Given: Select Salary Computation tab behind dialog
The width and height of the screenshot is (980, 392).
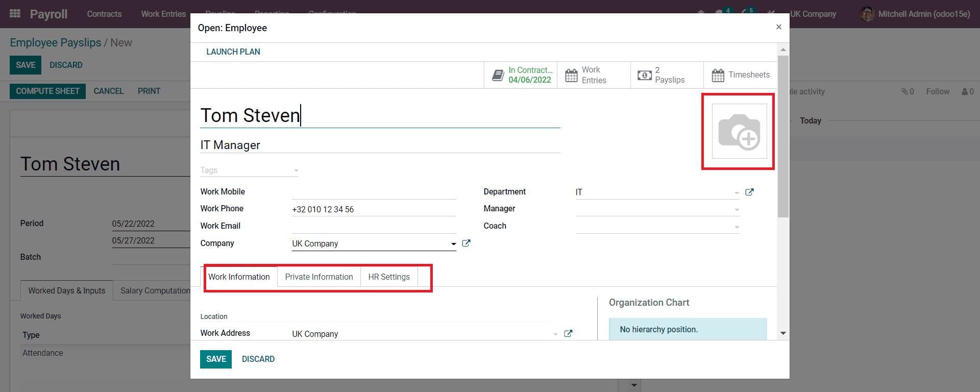Looking at the screenshot, I should click(155, 290).
